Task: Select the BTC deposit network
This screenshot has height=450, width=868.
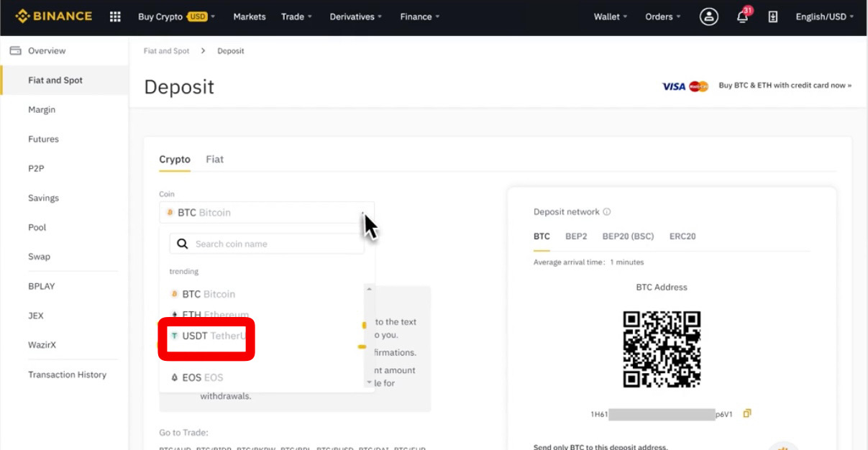Action: 542,237
